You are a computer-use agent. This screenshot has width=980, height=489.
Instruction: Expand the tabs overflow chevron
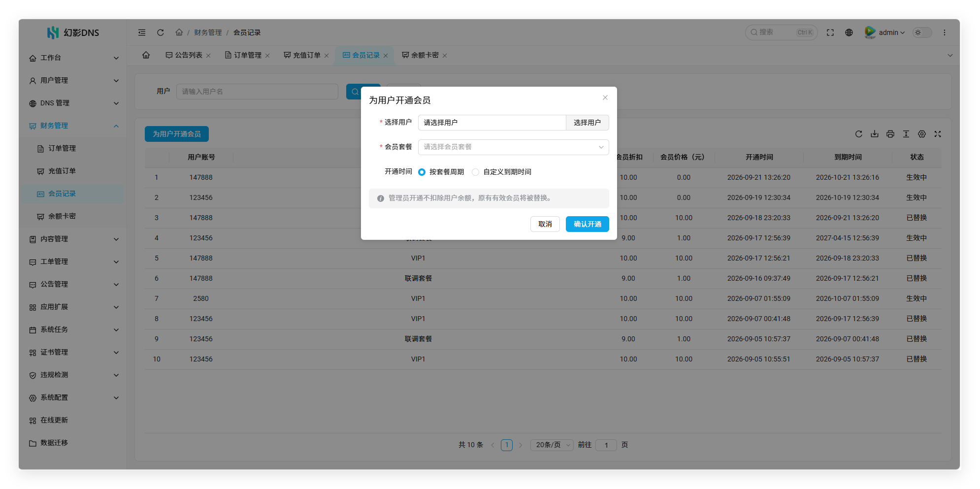950,56
